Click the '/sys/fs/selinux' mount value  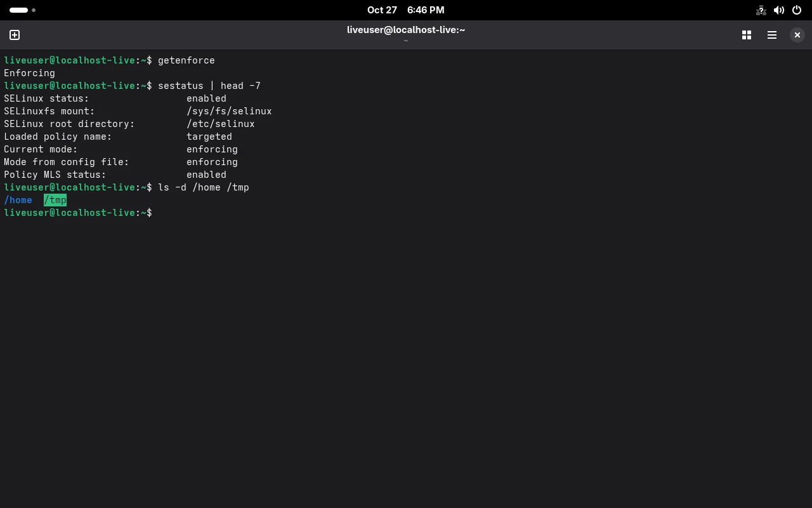[229, 111]
